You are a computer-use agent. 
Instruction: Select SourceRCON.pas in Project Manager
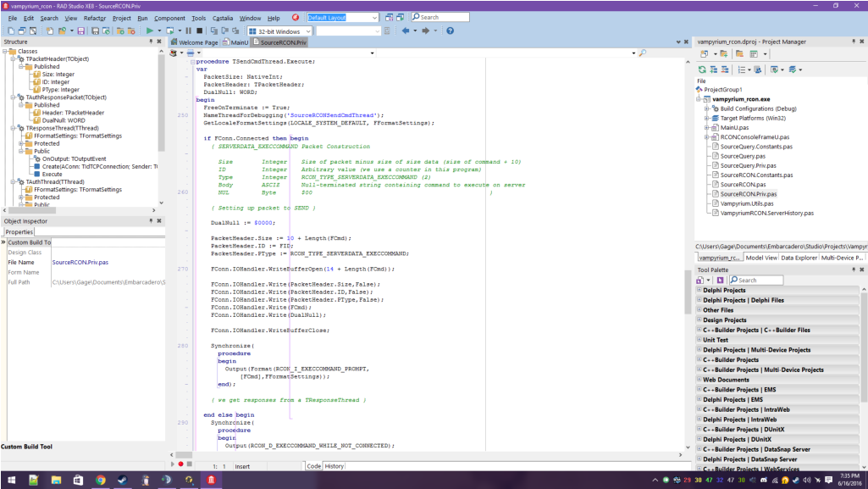(743, 185)
